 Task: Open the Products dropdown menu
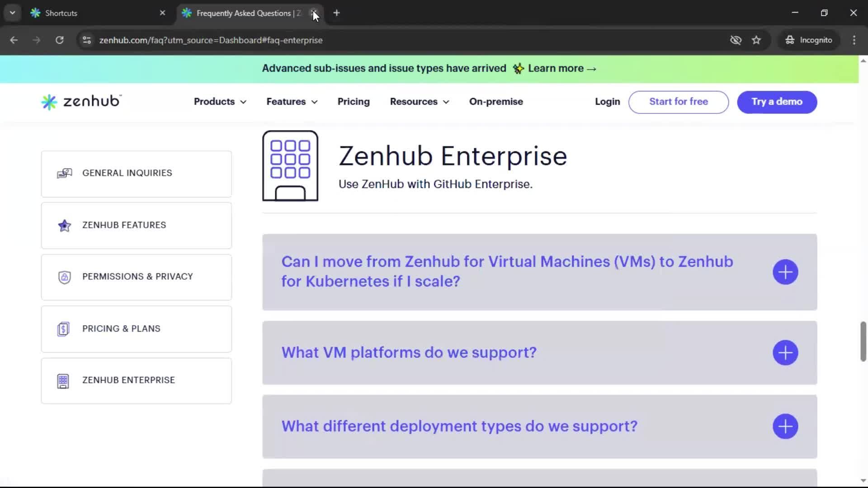tap(220, 102)
